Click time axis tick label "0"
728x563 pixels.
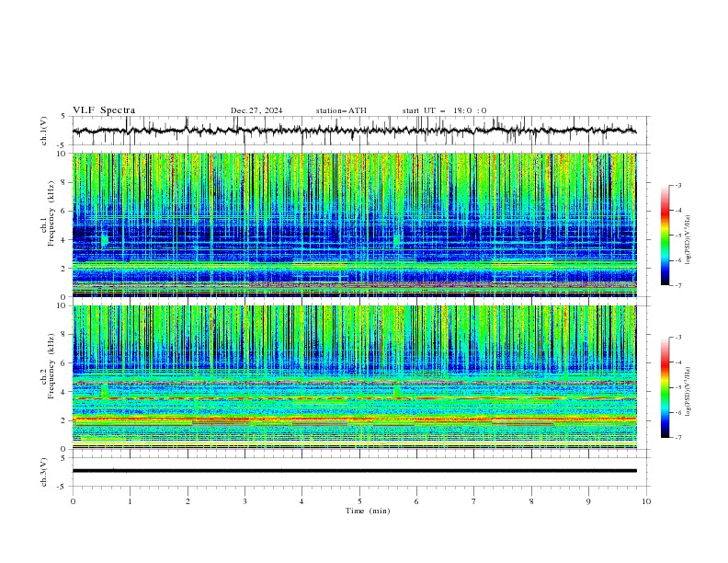coord(73,501)
